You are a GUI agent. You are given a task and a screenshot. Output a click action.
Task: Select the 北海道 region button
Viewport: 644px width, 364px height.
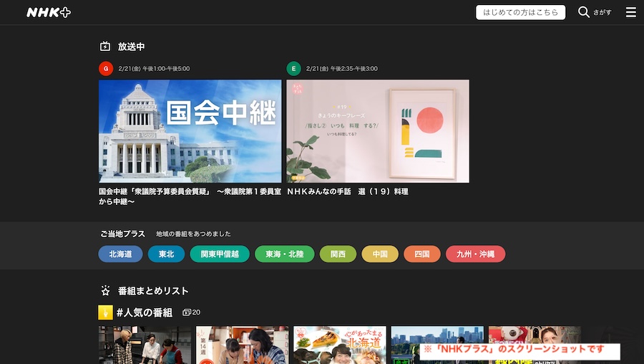pos(120,254)
